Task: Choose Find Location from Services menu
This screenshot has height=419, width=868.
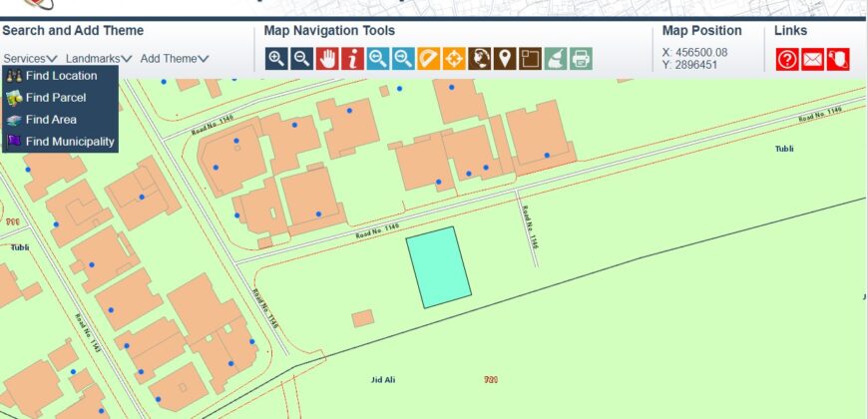Action: pyautogui.click(x=61, y=76)
